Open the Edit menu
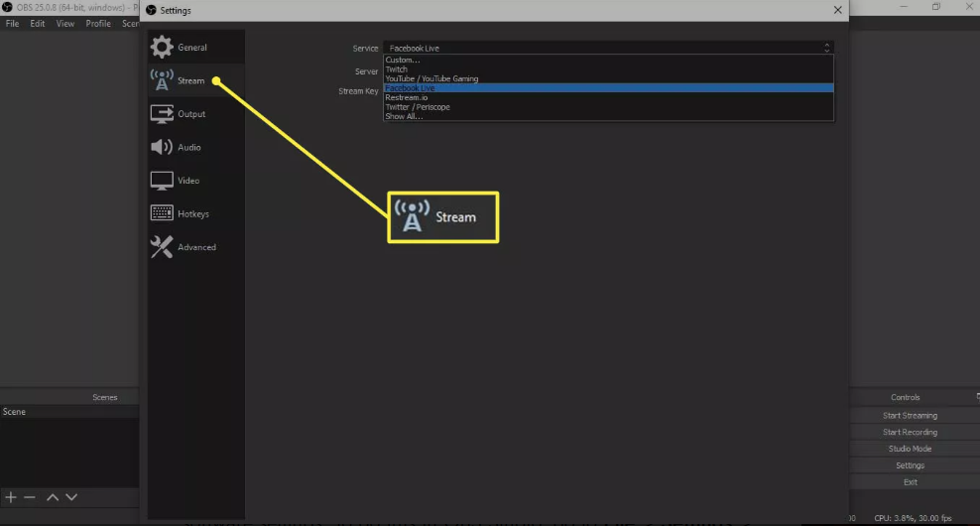The width and height of the screenshot is (980, 526). point(38,24)
